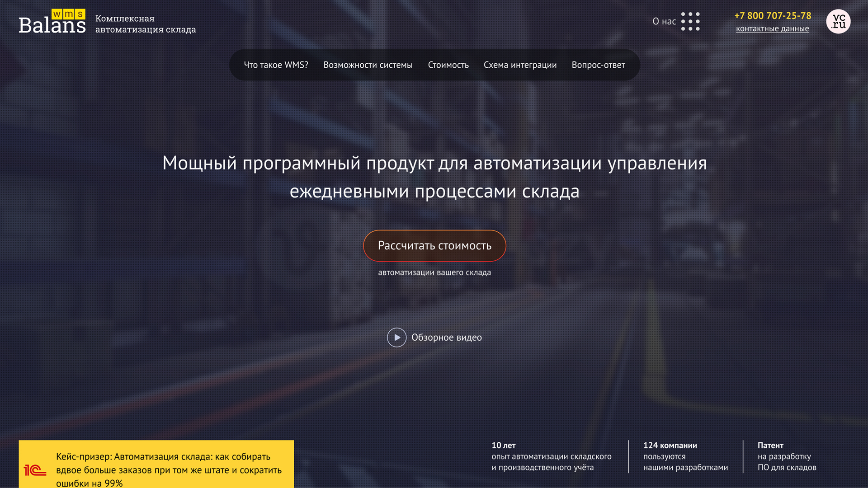The height and width of the screenshot is (488, 868).
Task: Call phone number +7 800 707-25-78
Action: [x=773, y=16]
